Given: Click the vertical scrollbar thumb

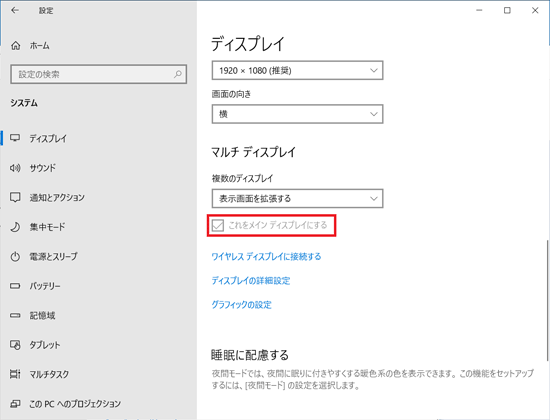Looking at the screenshot, I should pos(547,300).
